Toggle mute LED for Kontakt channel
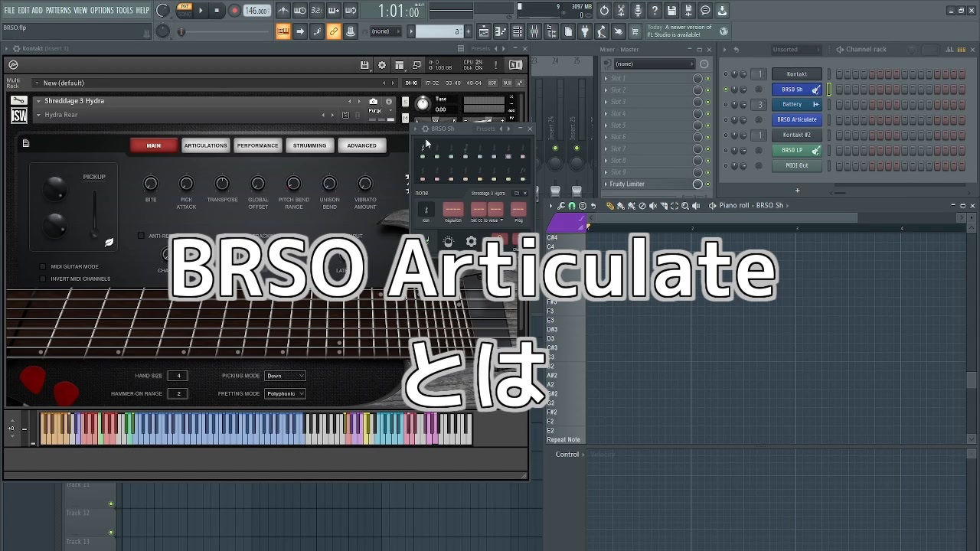The width and height of the screenshot is (980, 551). coord(726,74)
